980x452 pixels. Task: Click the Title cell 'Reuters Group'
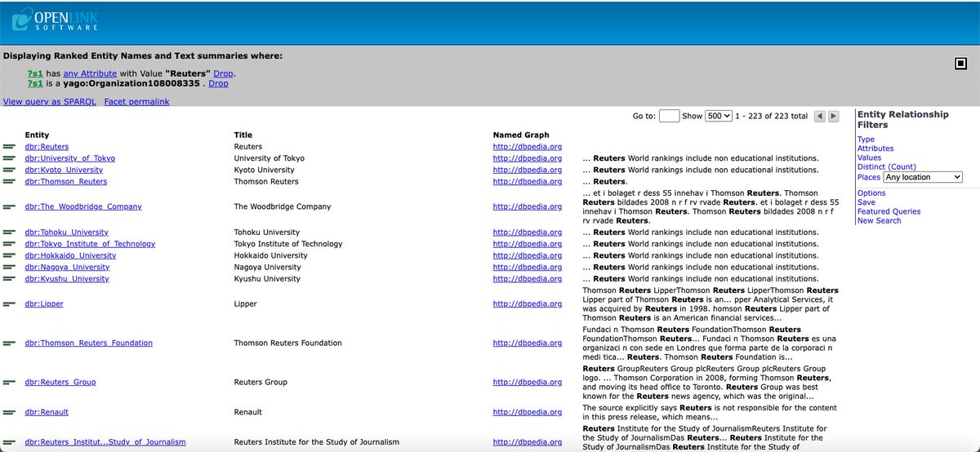click(261, 382)
